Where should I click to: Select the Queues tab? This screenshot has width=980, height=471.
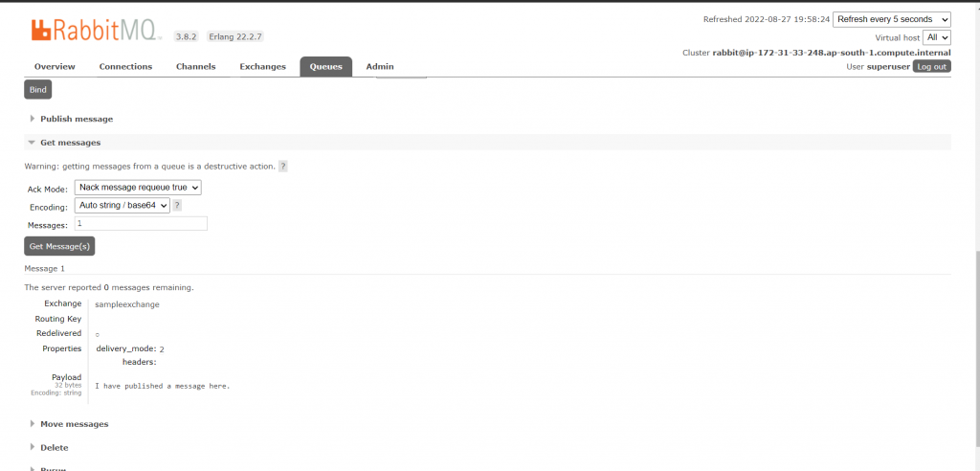[x=325, y=66]
